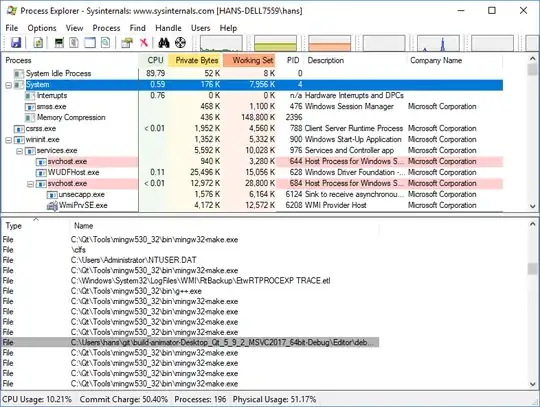Click Processes: 196 in status bar
This screenshot has width=540, height=407.
tap(200, 399)
